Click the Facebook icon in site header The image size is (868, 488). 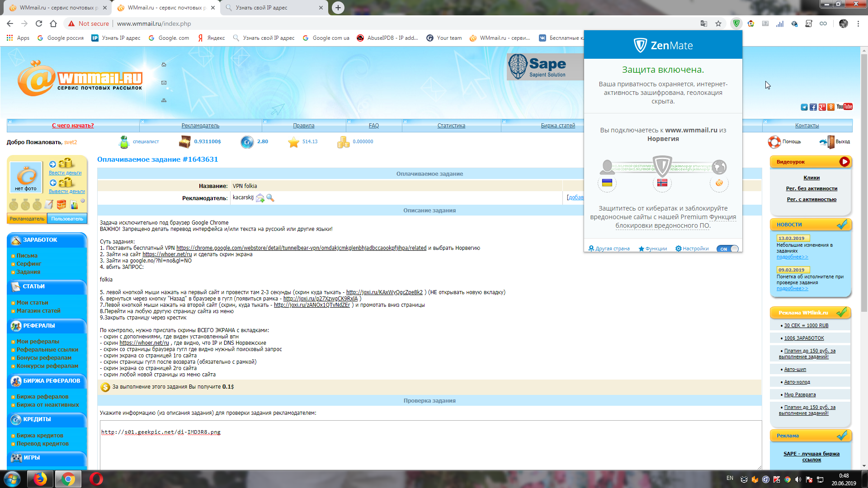pyautogui.click(x=813, y=107)
